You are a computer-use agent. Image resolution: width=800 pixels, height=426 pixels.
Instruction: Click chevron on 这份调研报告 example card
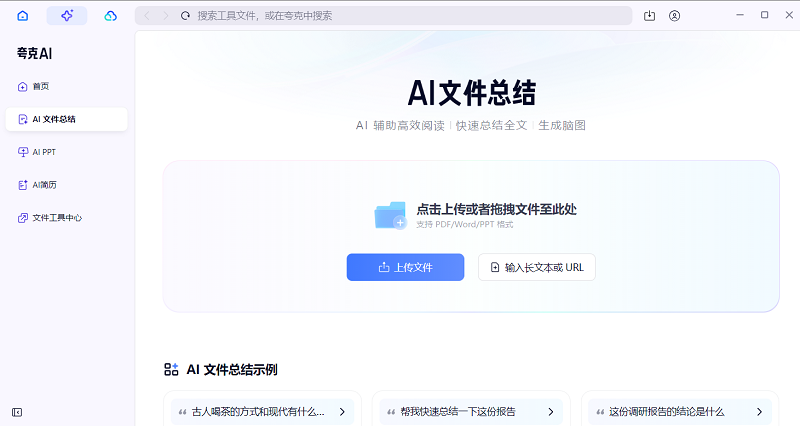(760, 412)
